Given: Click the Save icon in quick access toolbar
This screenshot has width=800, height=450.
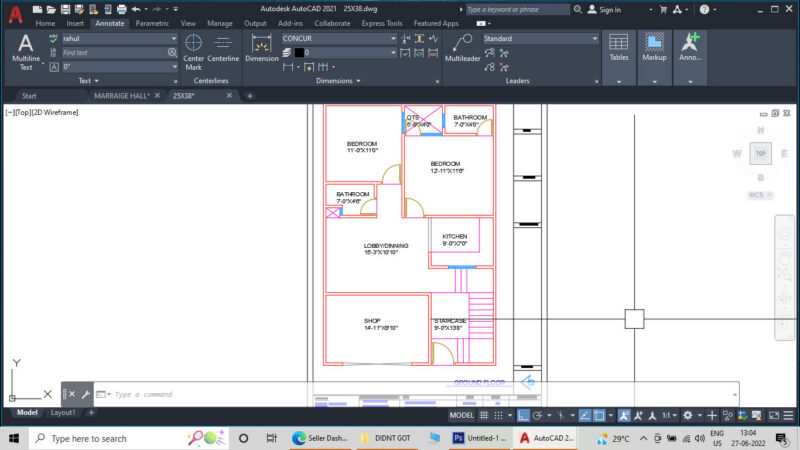Looking at the screenshot, I should [x=65, y=9].
